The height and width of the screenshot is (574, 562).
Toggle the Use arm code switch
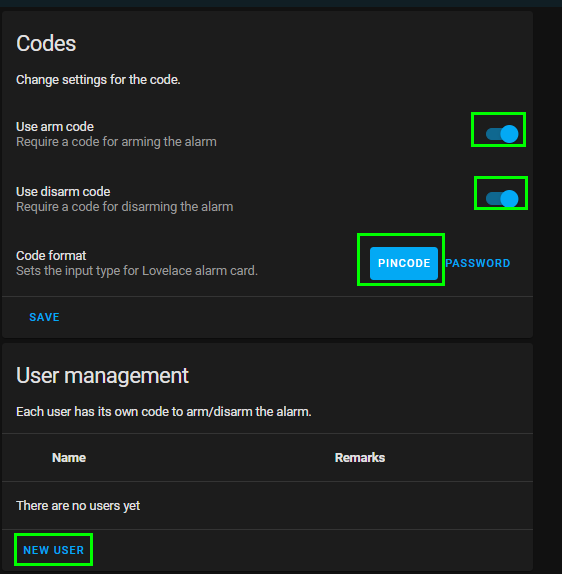coord(502,134)
